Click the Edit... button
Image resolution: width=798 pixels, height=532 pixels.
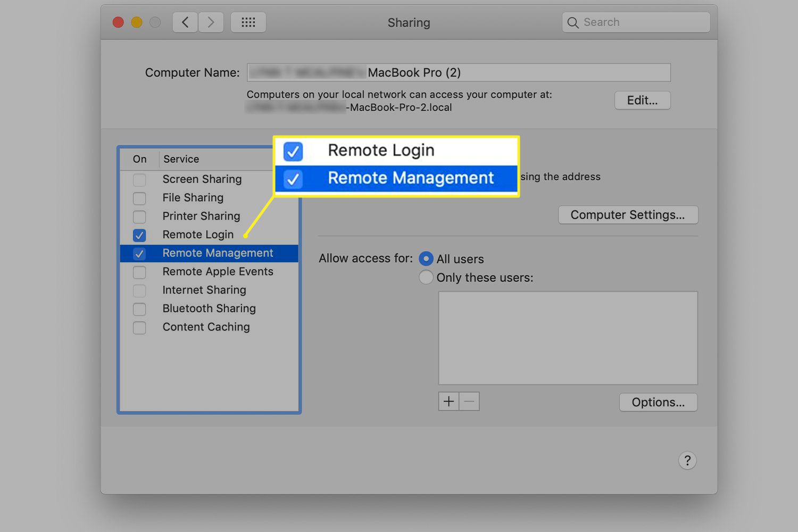tap(642, 101)
